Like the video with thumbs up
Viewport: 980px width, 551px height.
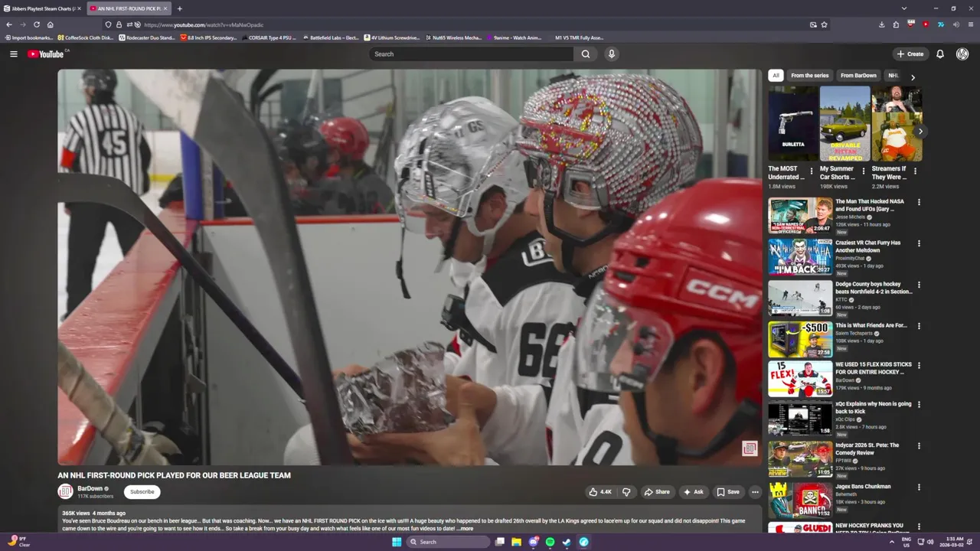599,492
